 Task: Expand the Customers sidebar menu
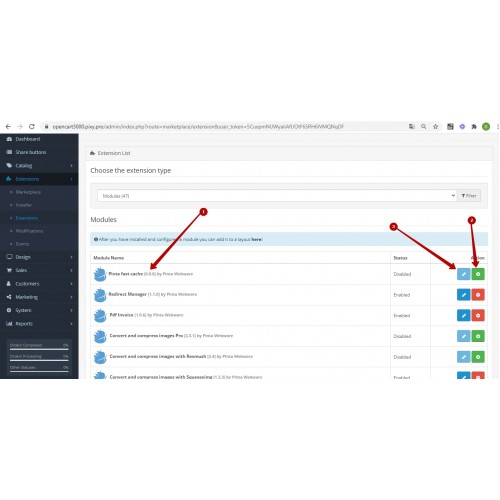(39, 284)
